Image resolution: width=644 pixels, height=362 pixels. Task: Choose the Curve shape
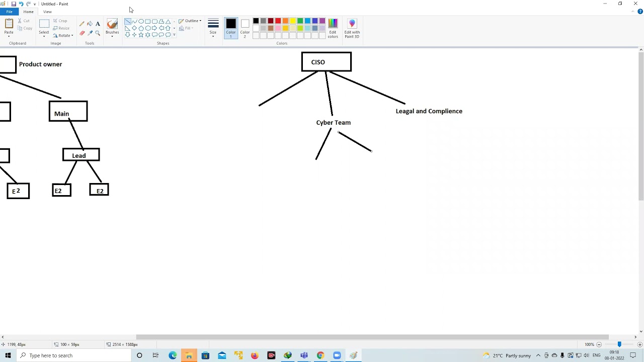(x=134, y=22)
